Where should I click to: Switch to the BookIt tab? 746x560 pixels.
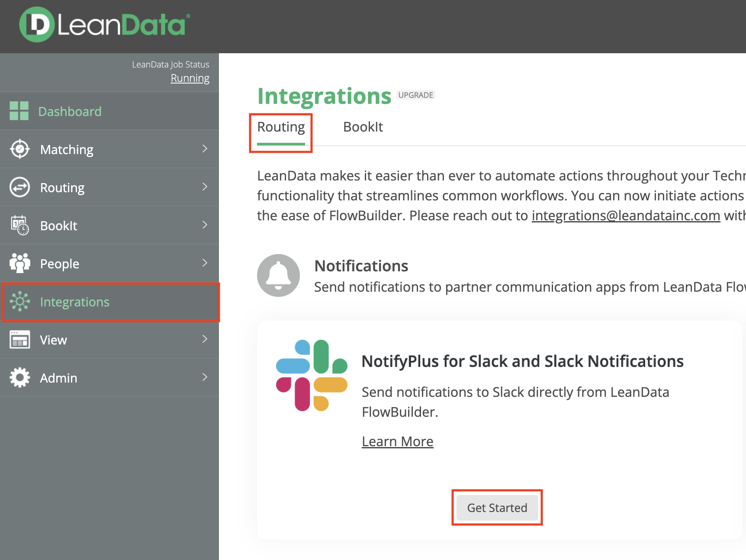point(363,127)
